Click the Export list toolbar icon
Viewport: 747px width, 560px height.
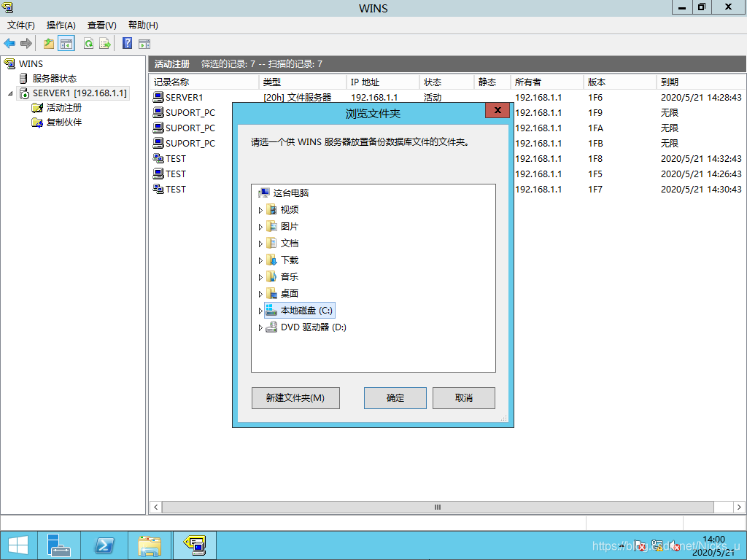point(105,44)
